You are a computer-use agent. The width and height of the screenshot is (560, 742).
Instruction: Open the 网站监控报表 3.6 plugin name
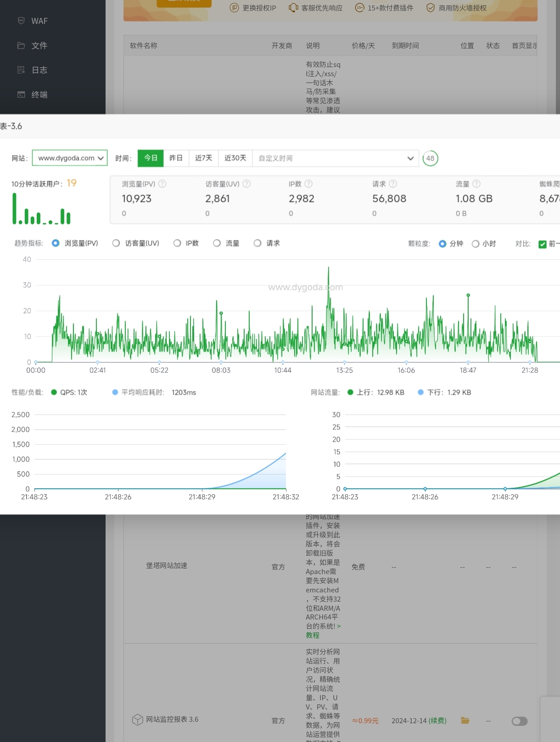click(172, 720)
